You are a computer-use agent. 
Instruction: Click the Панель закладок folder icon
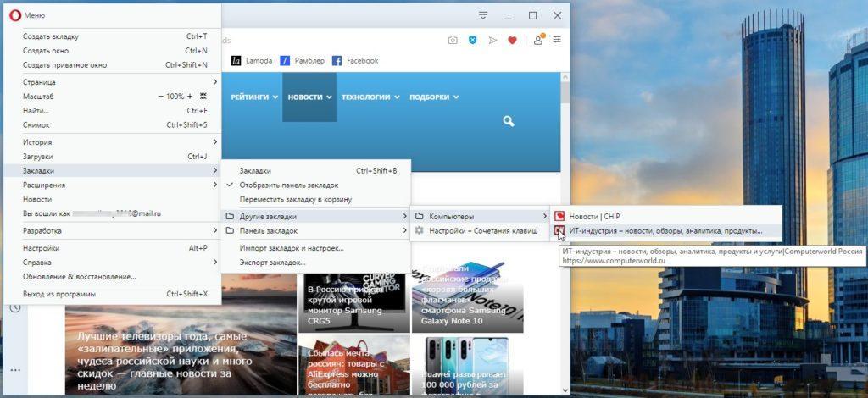tap(230, 230)
